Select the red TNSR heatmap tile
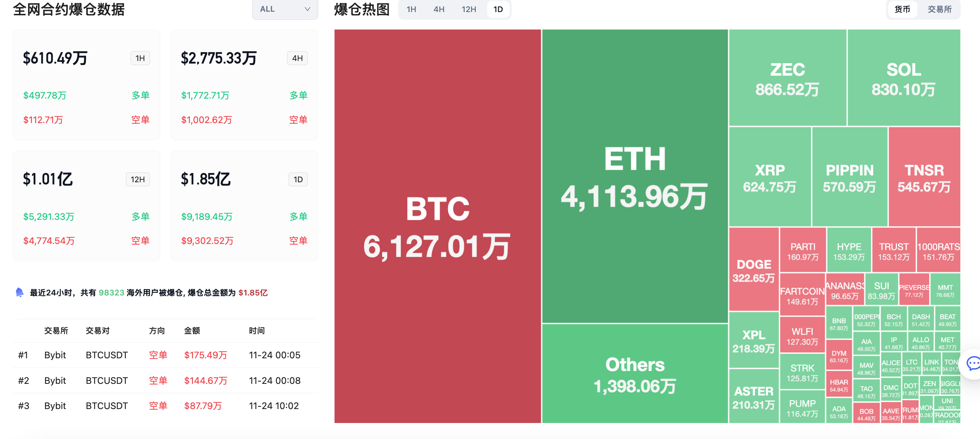This screenshot has height=439, width=980. point(924,177)
